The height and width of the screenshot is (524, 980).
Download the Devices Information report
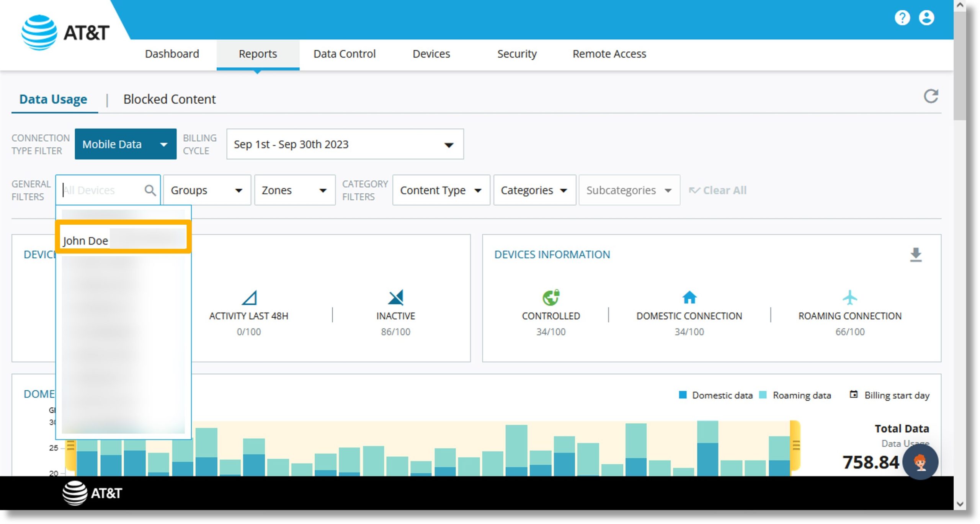tap(916, 255)
